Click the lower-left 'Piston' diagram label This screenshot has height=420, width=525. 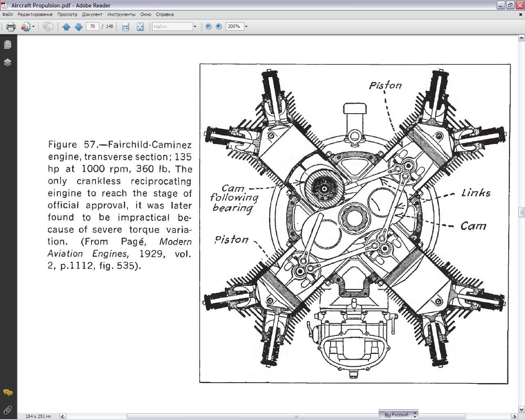[x=232, y=240]
